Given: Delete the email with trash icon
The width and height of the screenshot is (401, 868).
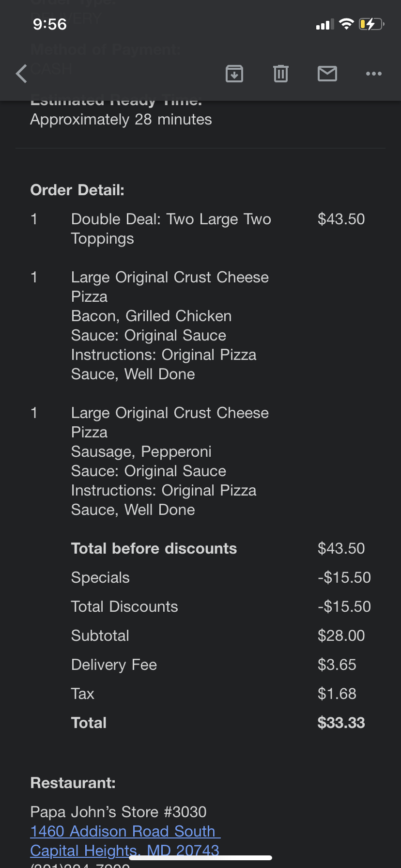Looking at the screenshot, I should (281, 74).
